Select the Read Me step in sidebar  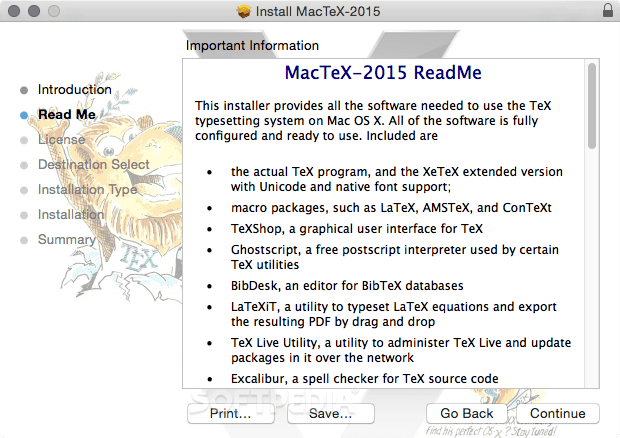click(x=67, y=114)
